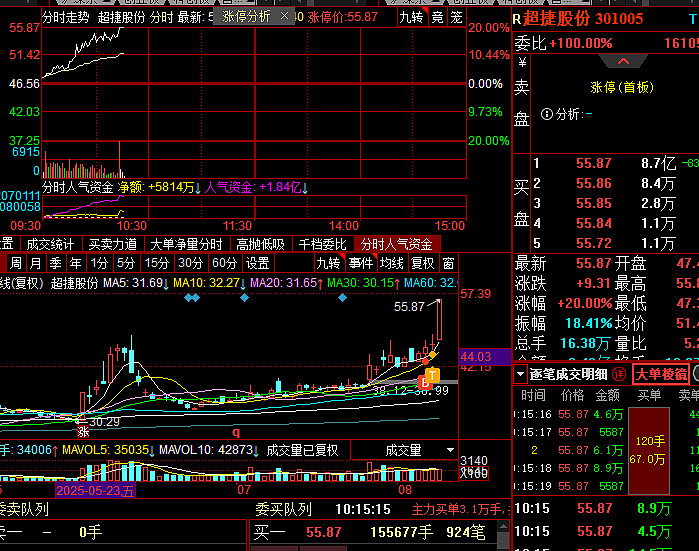Select the 买卖力道 tab
This screenshot has height=551, width=699.
112,244
